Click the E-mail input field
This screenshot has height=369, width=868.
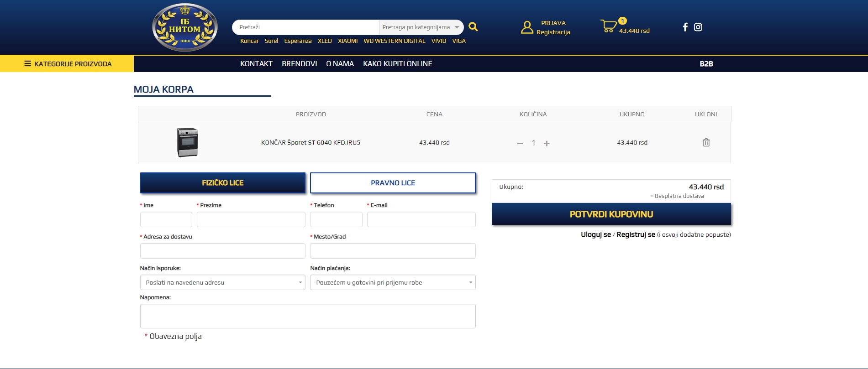pos(421,219)
